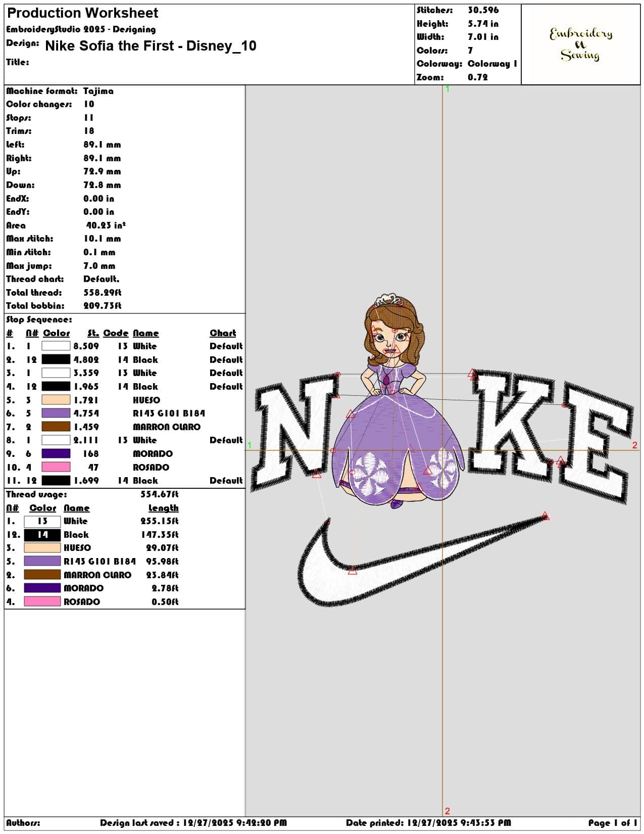Click the HUESO thread length 29.07ft
This screenshot has height=834, width=644.
click(163, 548)
